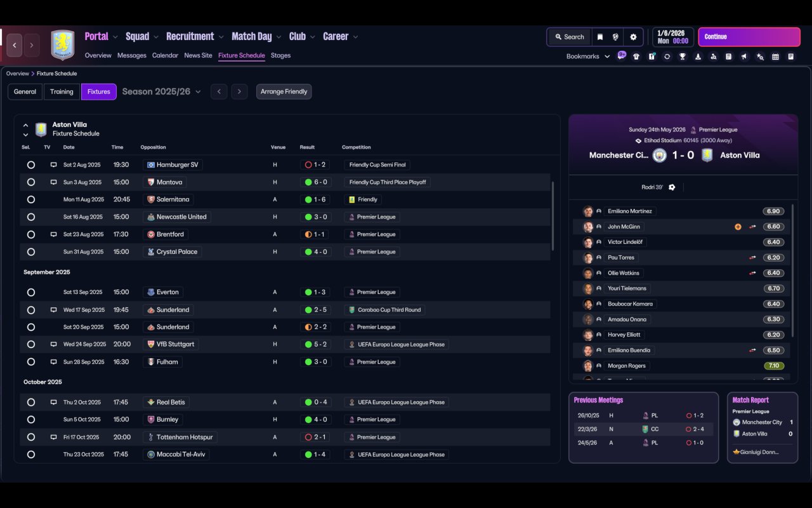Click the player ratings list scrollbar
Image resolution: width=812 pixels, height=508 pixels.
[794, 270]
